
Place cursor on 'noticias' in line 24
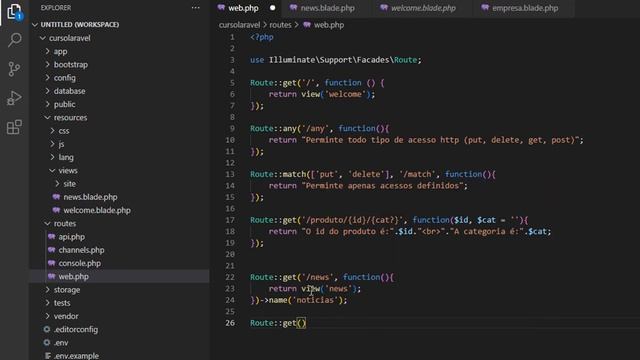coord(315,300)
